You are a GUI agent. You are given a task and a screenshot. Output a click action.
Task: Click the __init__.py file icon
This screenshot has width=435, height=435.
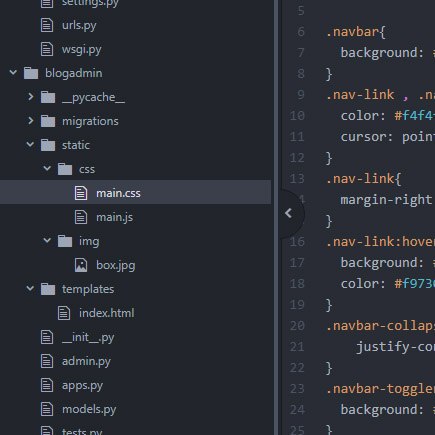tap(47, 337)
